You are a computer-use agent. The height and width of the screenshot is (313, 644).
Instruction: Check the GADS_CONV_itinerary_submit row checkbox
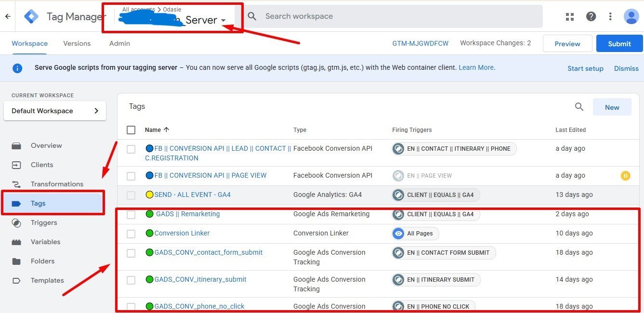pos(131,280)
